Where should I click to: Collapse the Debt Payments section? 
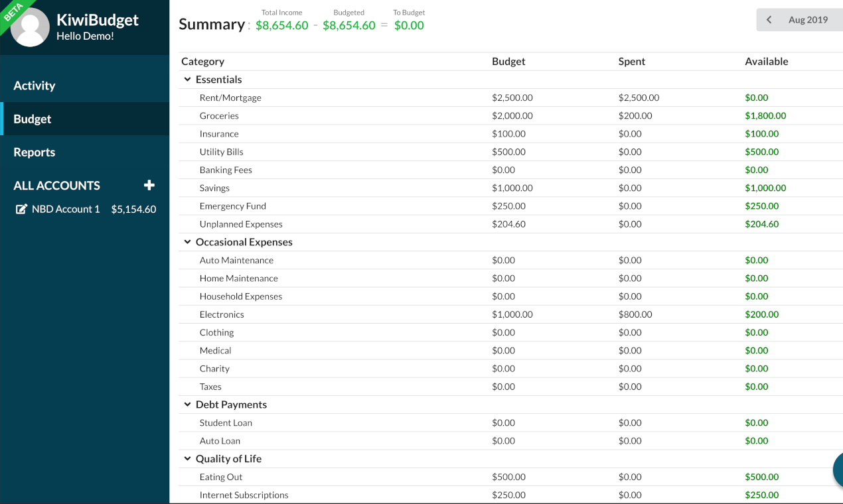tap(187, 405)
